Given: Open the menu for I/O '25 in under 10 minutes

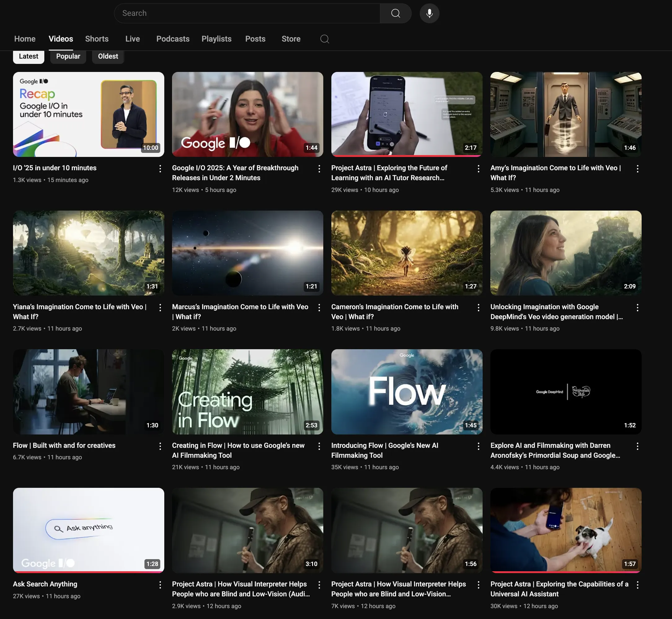Looking at the screenshot, I should [160, 168].
